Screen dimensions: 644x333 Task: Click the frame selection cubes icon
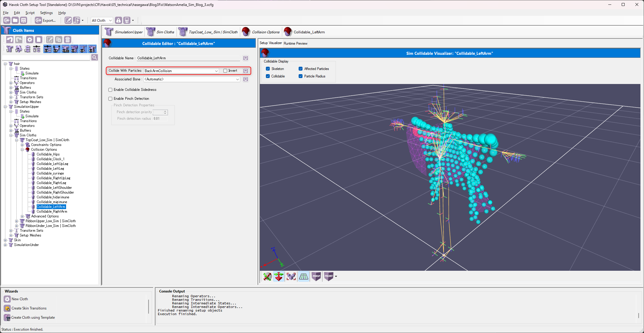pos(291,276)
